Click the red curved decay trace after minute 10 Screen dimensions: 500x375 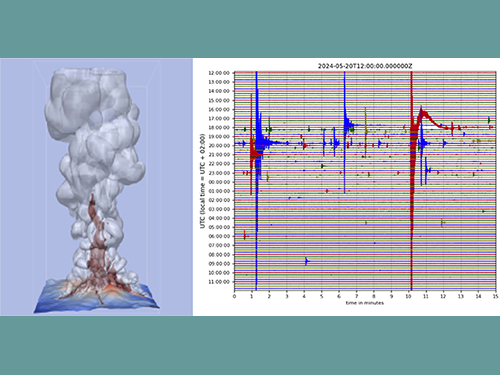[433, 119]
